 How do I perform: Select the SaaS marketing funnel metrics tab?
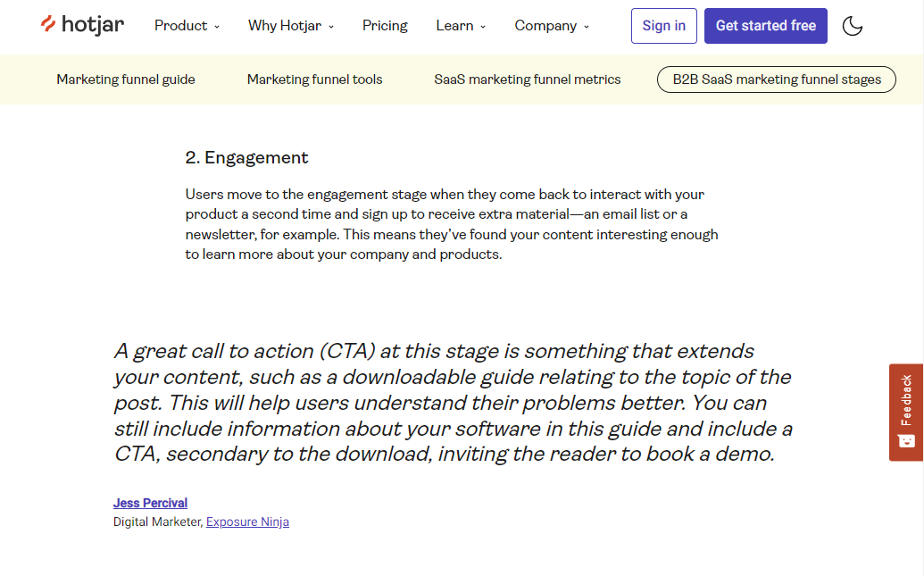click(x=527, y=79)
